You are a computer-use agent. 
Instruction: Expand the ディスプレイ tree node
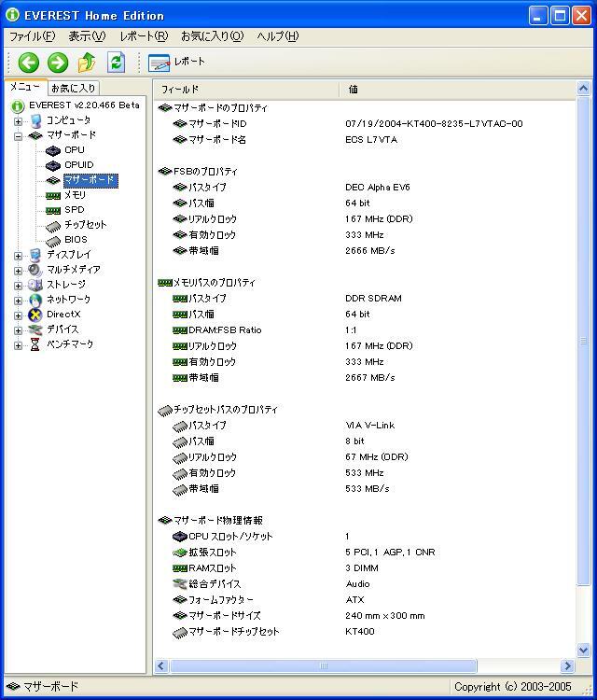(x=19, y=256)
